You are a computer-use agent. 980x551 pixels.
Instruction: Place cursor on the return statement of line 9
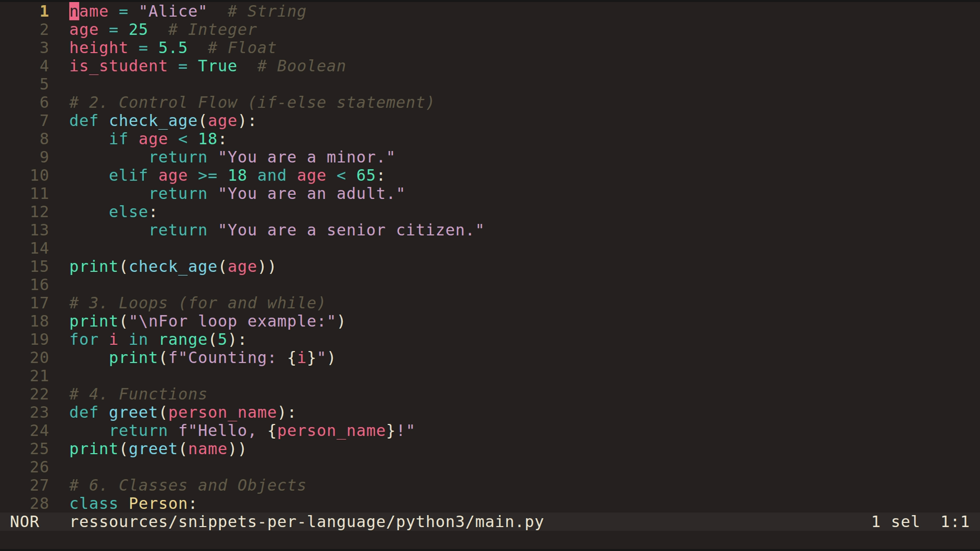[x=178, y=157]
